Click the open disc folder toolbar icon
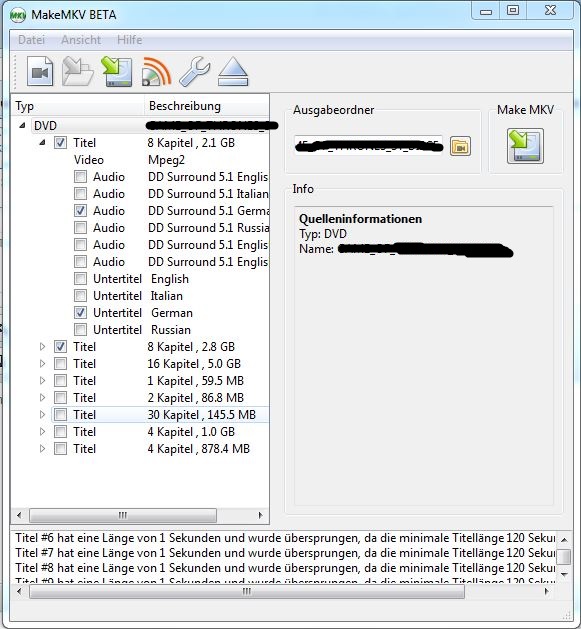The height and width of the screenshot is (629, 581). point(78,71)
